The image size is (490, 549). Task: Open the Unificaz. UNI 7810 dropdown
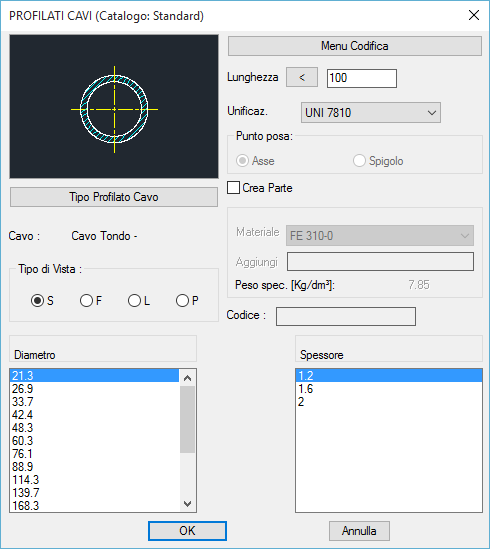(x=371, y=113)
